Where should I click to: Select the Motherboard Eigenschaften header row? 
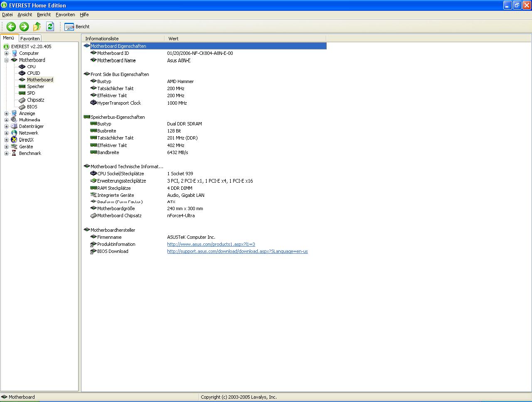(x=204, y=46)
